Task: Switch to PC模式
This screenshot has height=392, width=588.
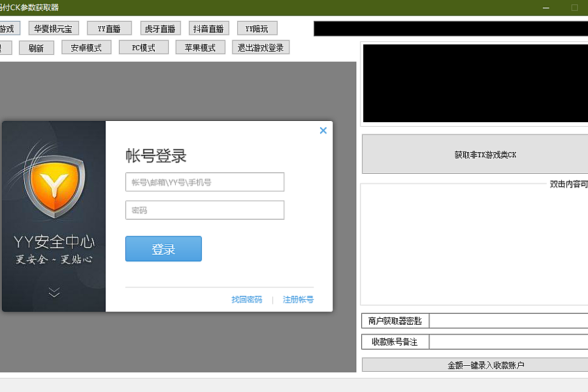Action: (x=144, y=48)
